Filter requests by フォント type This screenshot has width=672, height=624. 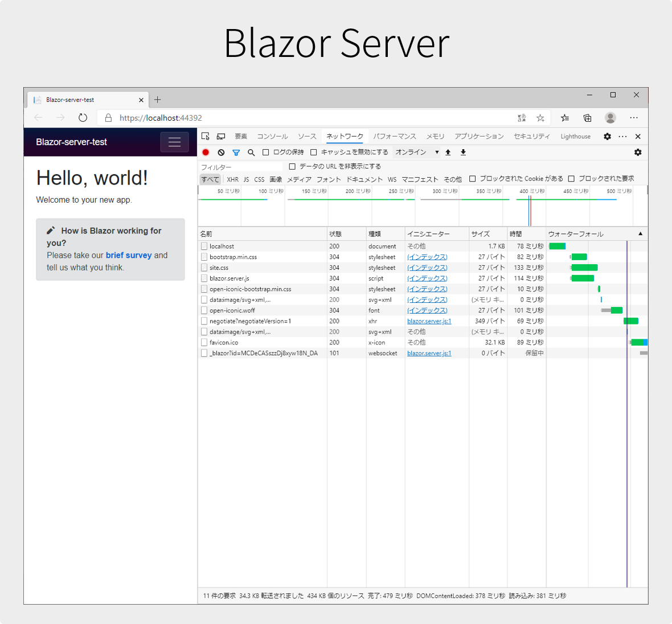(329, 179)
